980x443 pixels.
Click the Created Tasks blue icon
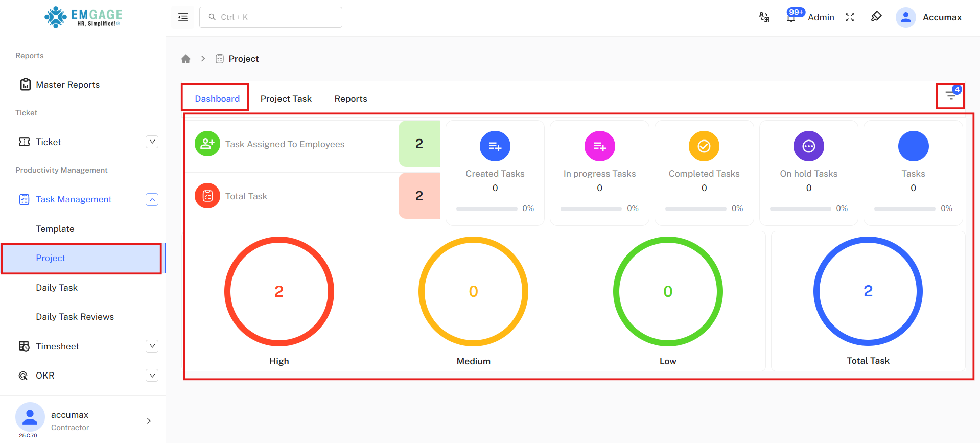495,146
